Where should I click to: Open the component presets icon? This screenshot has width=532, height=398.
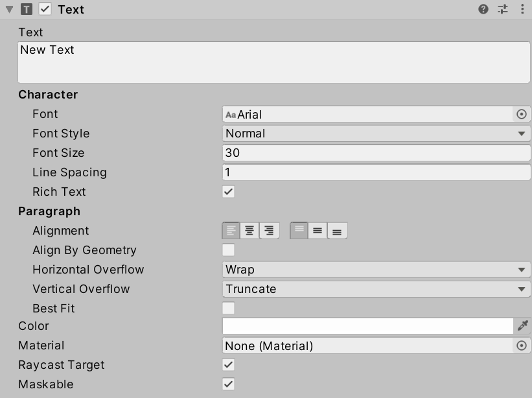click(503, 9)
